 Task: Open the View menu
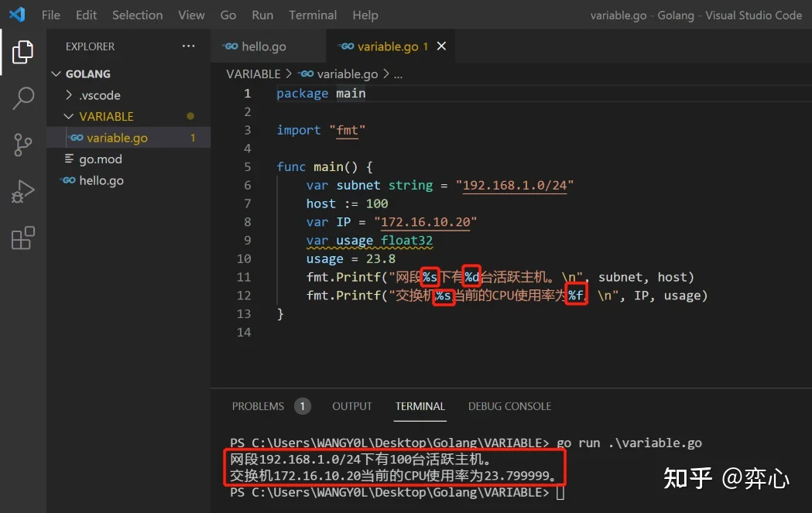(x=191, y=15)
